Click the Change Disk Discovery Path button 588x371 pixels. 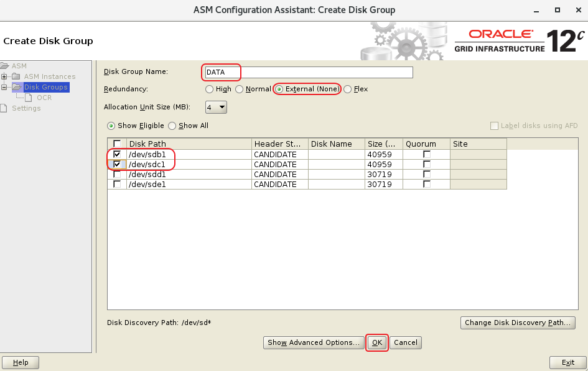[517, 323]
